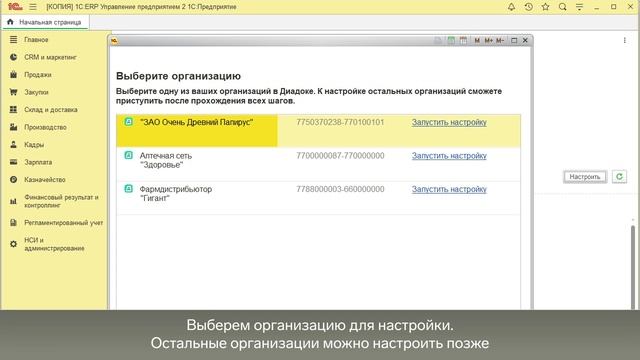
Task: Open Склад и доставка section
Action: click(51, 110)
